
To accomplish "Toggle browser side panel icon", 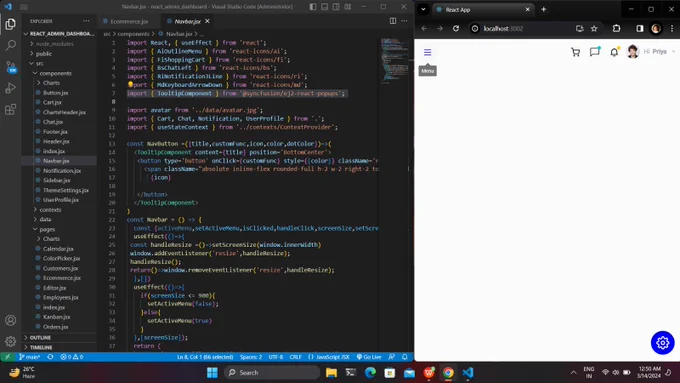I will coord(640,28).
